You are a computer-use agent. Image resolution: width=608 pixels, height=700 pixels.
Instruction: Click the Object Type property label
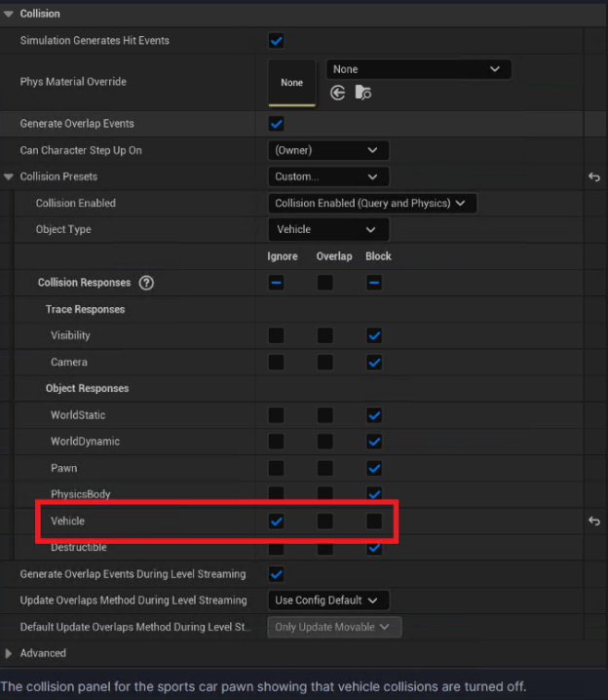[63, 229]
